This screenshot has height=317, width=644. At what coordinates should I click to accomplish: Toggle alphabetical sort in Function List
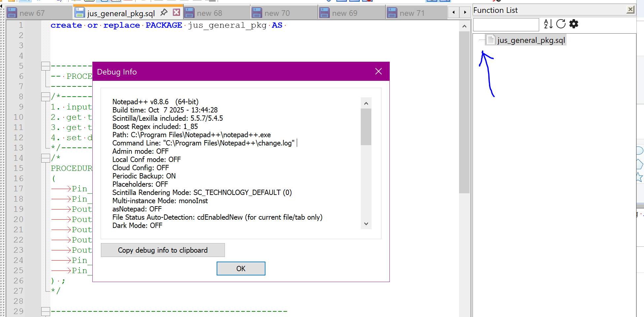tap(548, 24)
